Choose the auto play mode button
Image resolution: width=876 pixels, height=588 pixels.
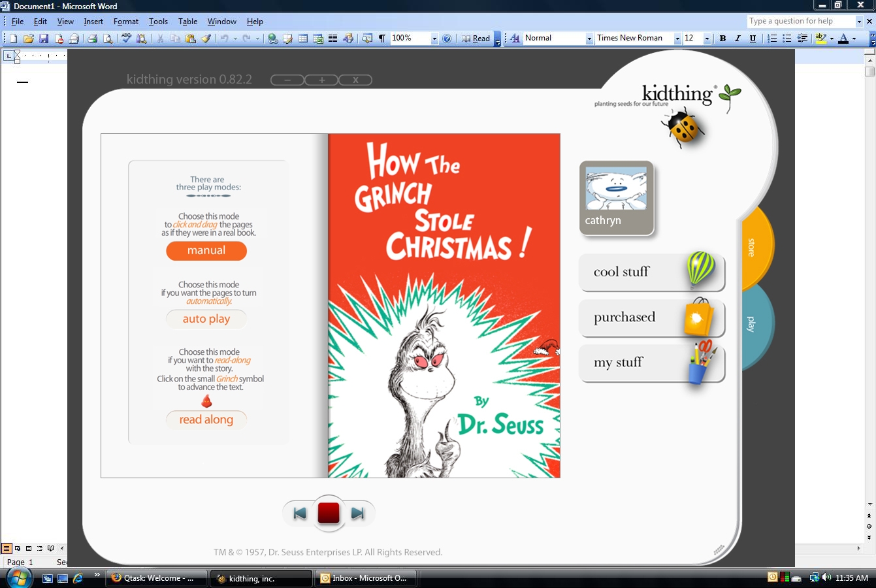coord(206,319)
